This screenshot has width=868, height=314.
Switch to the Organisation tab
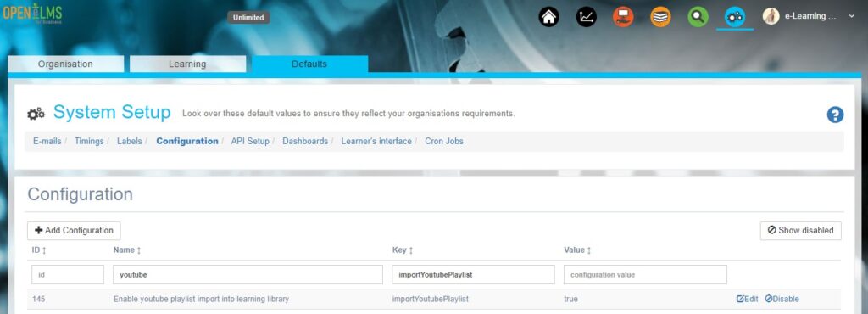(65, 64)
